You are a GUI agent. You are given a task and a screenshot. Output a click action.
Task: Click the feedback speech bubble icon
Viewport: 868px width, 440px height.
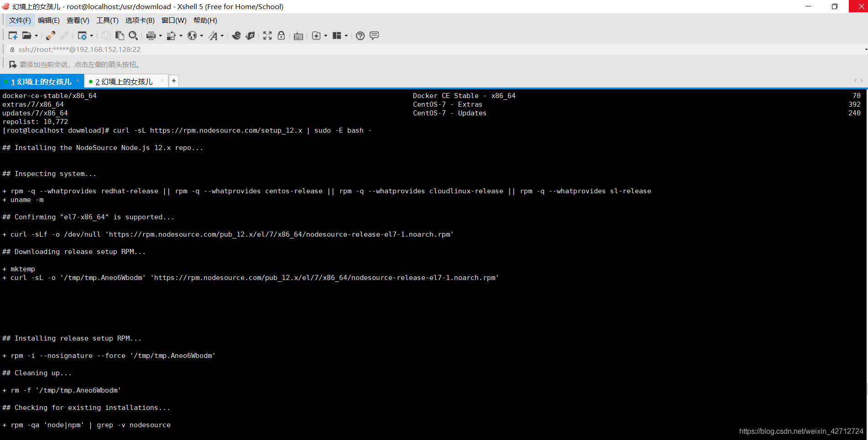[x=374, y=36]
